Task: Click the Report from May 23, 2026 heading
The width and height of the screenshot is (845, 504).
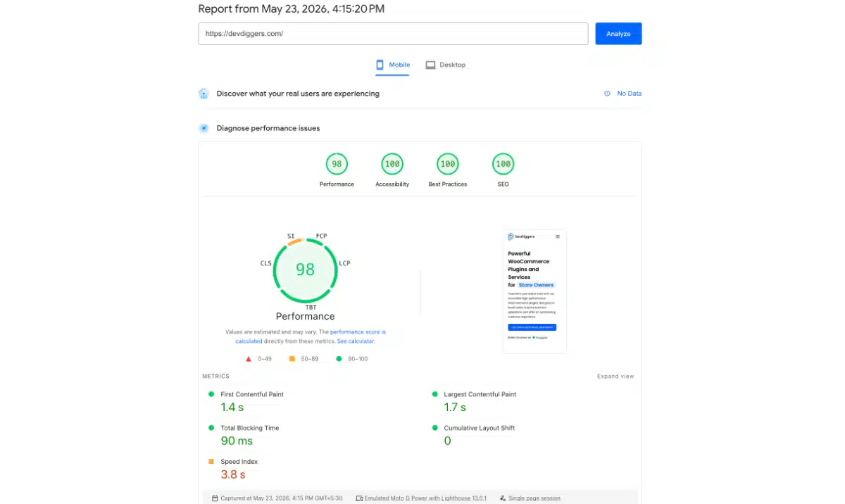Action: click(292, 8)
